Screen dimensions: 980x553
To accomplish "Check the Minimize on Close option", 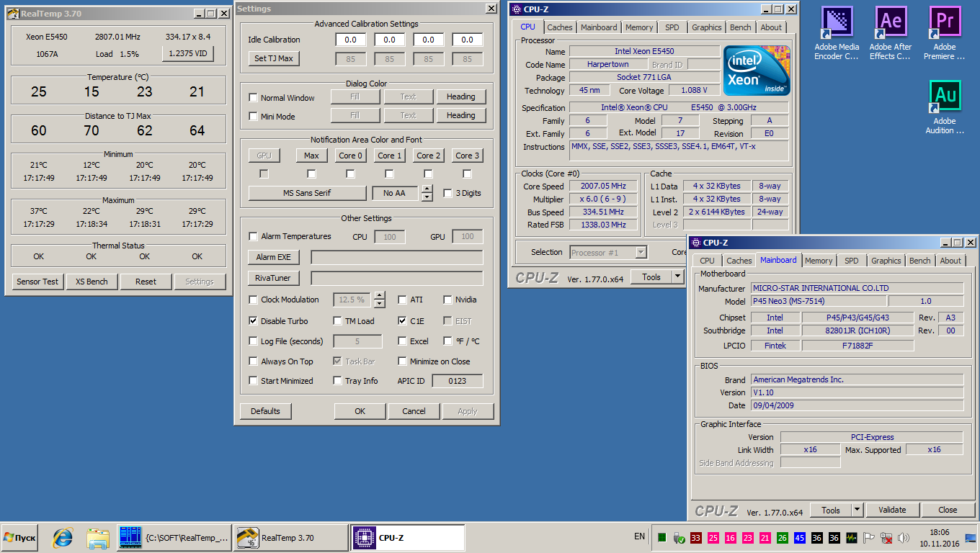I will (x=403, y=361).
